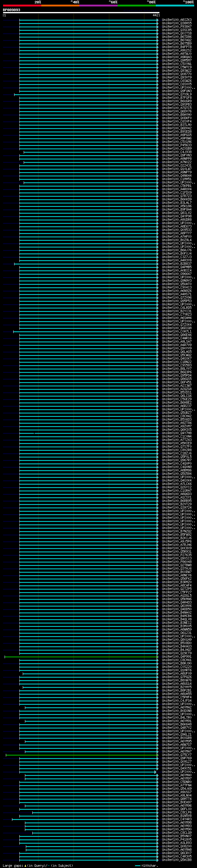Click the white query sequence bar
197x868 pixels.
coord(81,12)
